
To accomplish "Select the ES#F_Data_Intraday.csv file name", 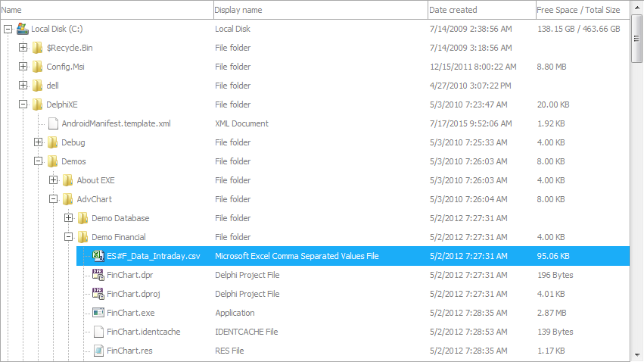I will pos(154,256).
